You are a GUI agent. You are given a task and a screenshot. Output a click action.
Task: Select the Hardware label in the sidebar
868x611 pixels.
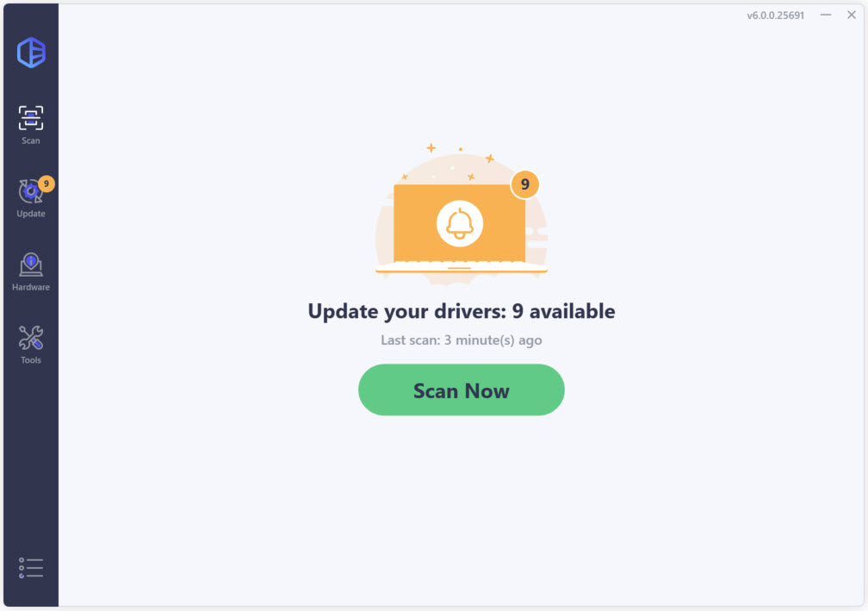(x=30, y=287)
